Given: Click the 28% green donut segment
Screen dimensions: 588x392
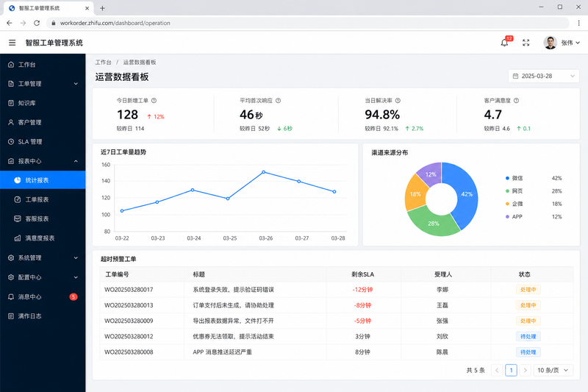Looking at the screenshot, I should (x=433, y=223).
